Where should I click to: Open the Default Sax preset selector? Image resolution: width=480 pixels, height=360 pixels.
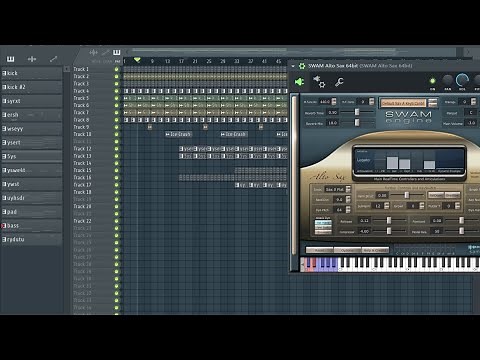(403, 103)
